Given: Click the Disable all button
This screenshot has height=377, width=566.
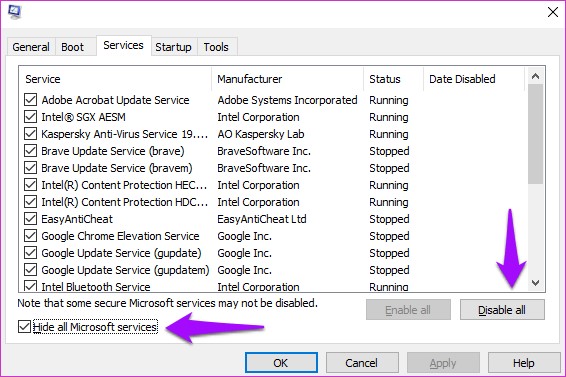Looking at the screenshot, I should click(x=502, y=310).
